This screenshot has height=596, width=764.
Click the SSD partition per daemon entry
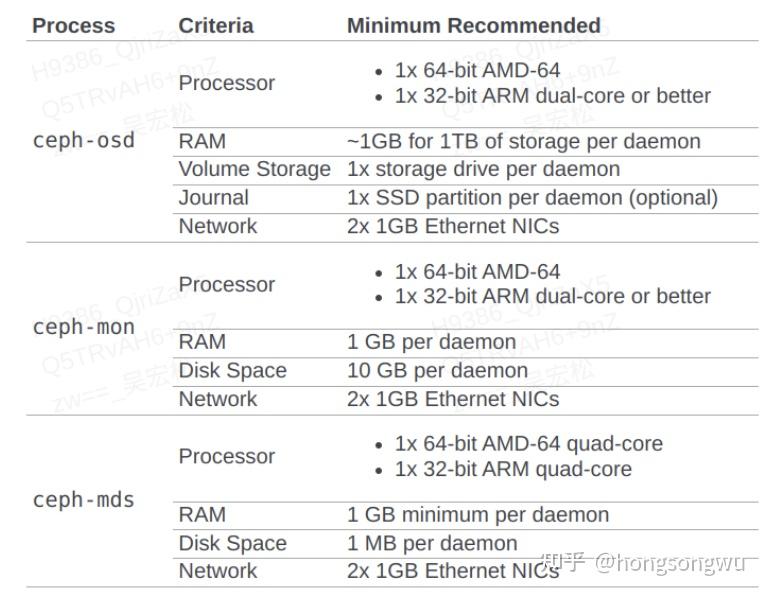[532, 197]
